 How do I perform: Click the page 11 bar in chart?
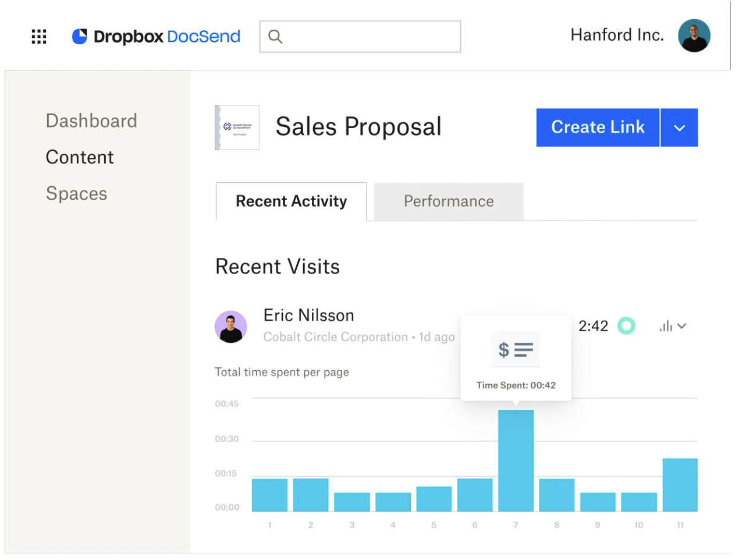[x=680, y=485]
